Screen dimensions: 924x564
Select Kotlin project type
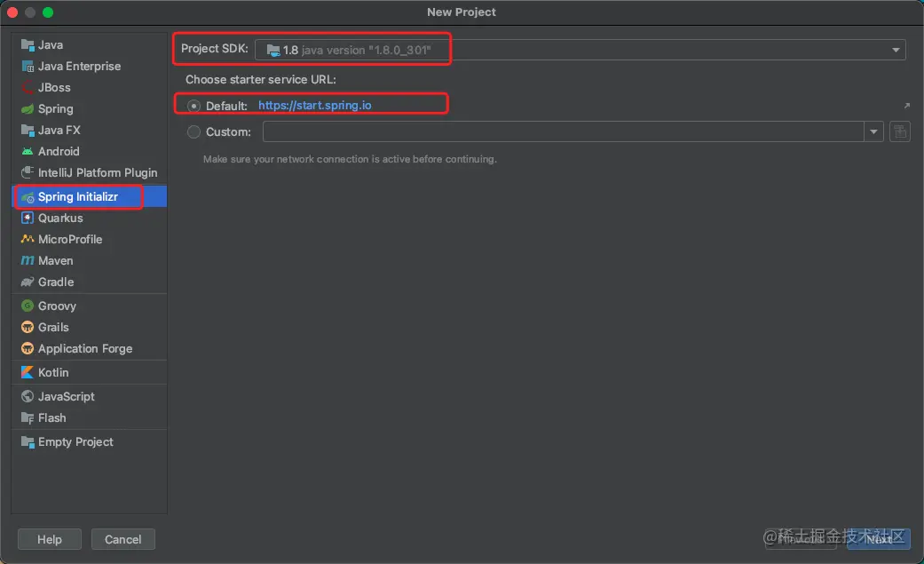[x=53, y=373]
